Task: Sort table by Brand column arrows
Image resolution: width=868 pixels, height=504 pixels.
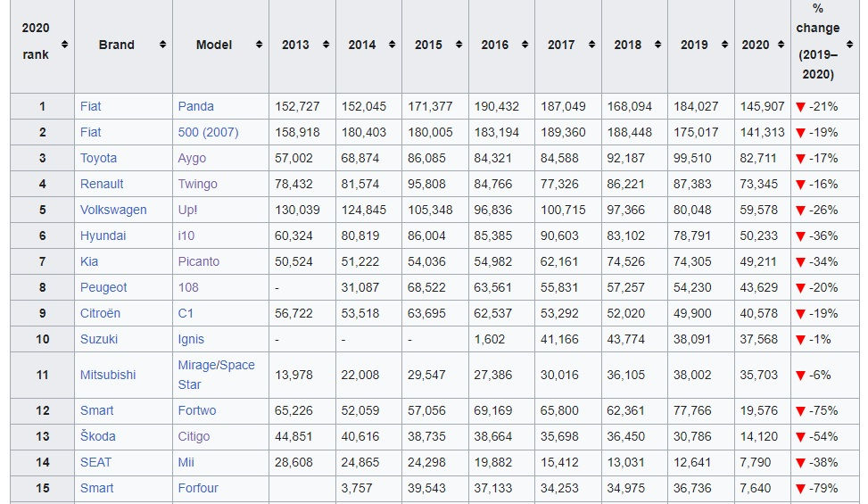Action: tap(162, 45)
